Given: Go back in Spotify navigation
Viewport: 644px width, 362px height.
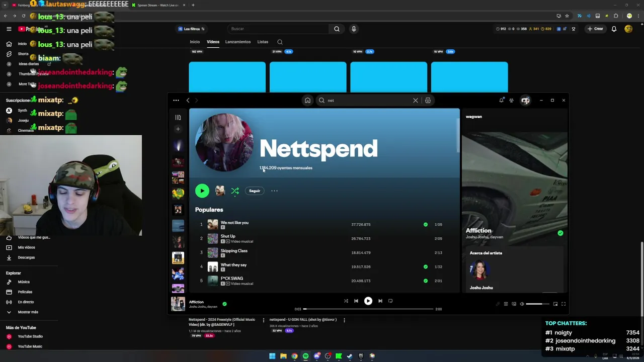Looking at the screenshot, I should pos(188,100).
